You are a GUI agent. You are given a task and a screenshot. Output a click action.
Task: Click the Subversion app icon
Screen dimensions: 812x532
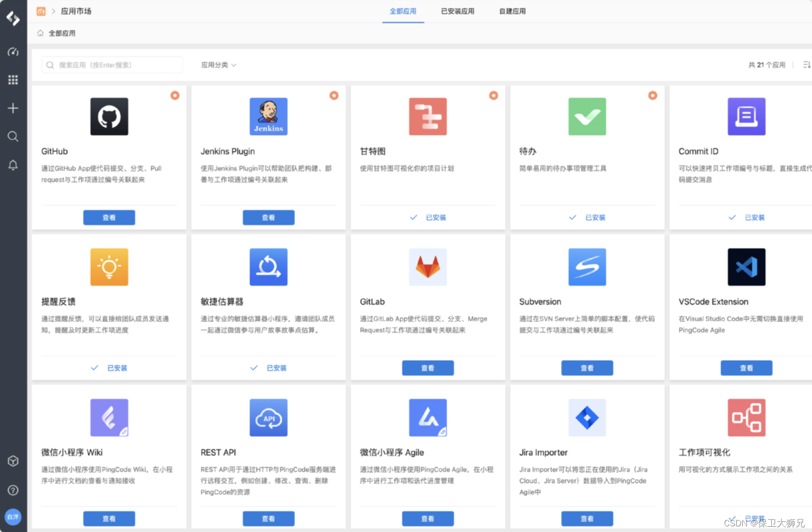587,267
